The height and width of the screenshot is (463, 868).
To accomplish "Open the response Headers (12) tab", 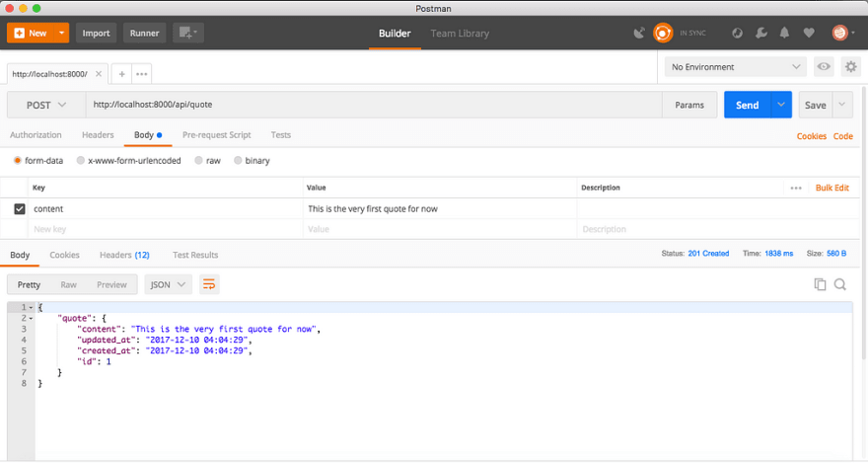I will [124, 255].
